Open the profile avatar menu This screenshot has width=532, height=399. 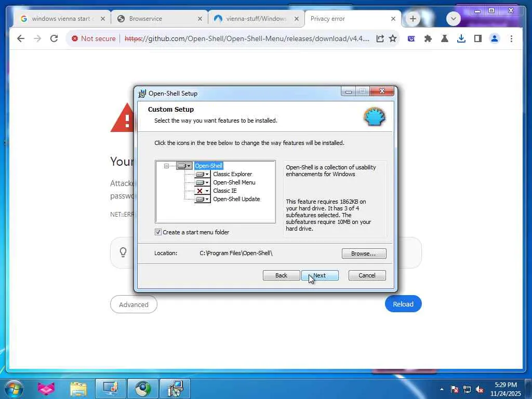(495, 38)
